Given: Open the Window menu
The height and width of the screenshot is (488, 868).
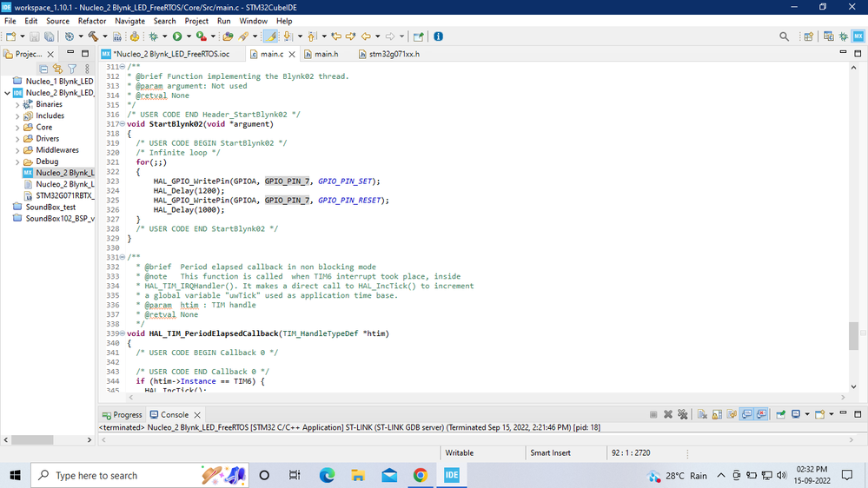Looking at the screenshot, I should click(253, 21).
